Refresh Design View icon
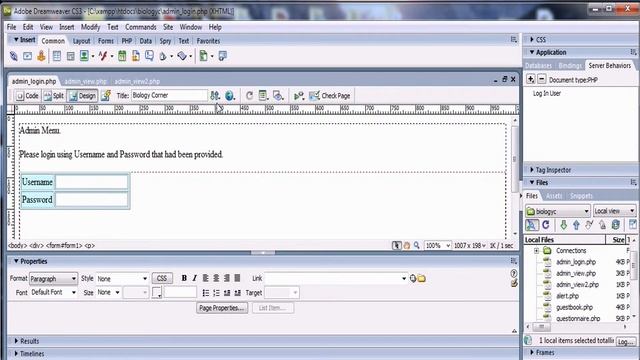 click(249, 96)
